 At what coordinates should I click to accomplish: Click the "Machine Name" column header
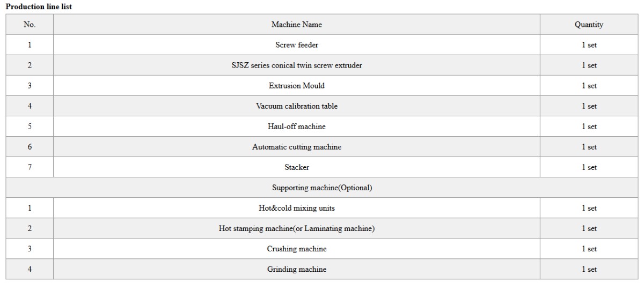(297, 25)
